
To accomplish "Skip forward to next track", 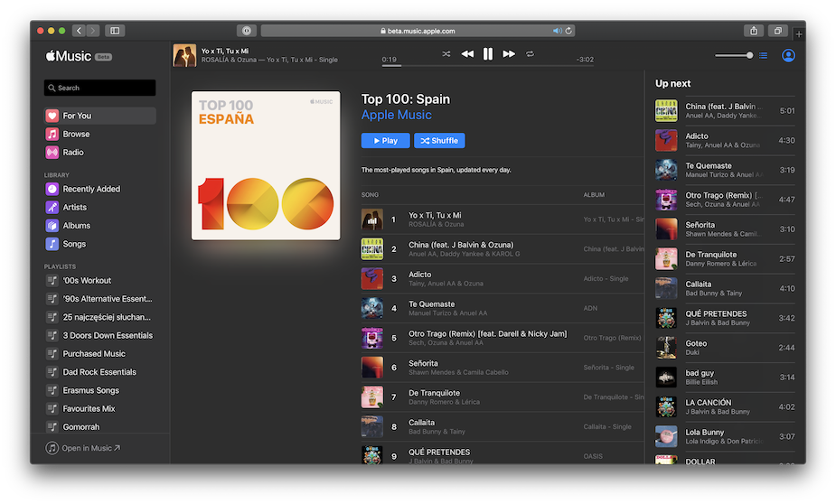I will [x=509, y=54].
